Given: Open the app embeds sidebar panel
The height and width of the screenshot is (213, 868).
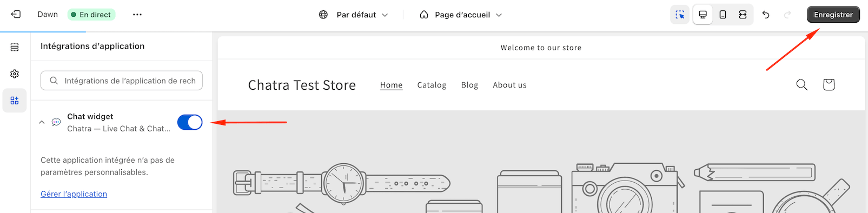Looking at the screenshot, I should coord(15,101).
